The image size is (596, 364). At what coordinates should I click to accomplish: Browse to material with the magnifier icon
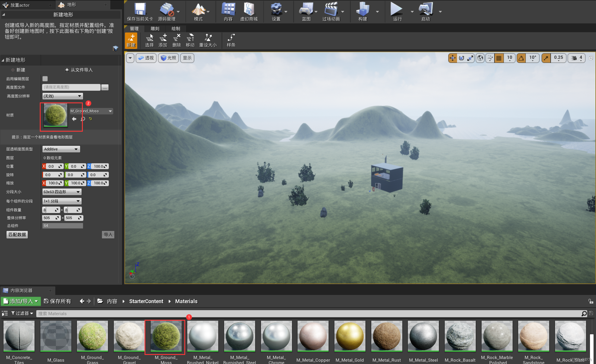[83, 119]
